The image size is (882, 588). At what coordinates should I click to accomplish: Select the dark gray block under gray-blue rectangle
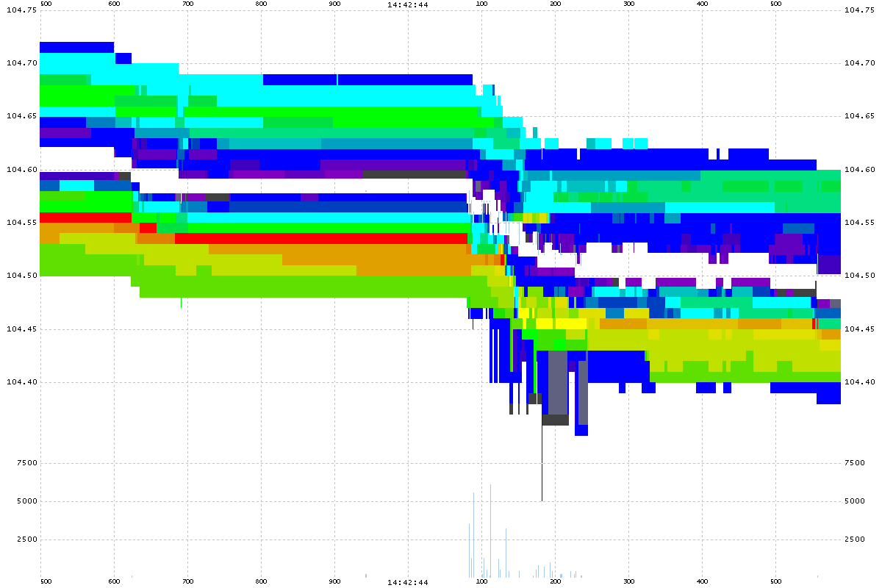pos(555,420)
